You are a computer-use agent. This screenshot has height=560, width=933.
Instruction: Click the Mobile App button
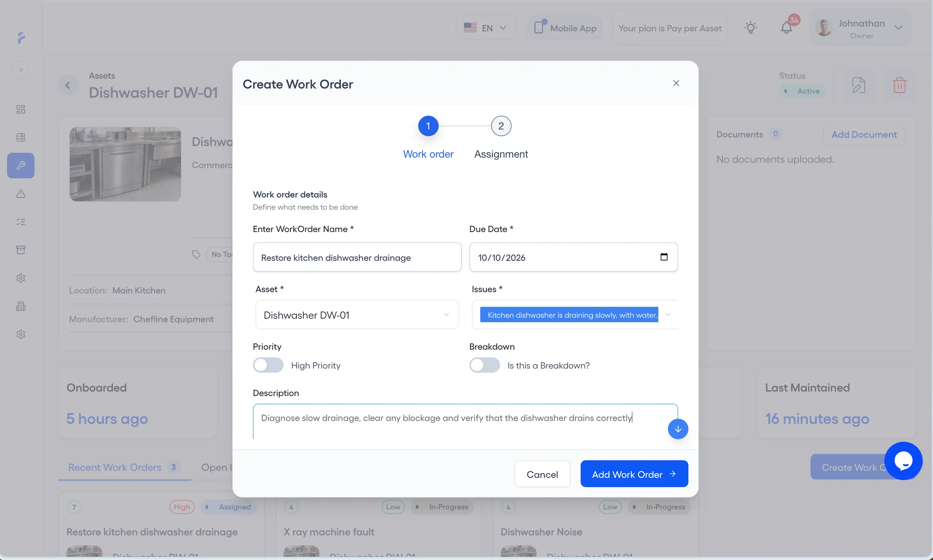point(564,28)
